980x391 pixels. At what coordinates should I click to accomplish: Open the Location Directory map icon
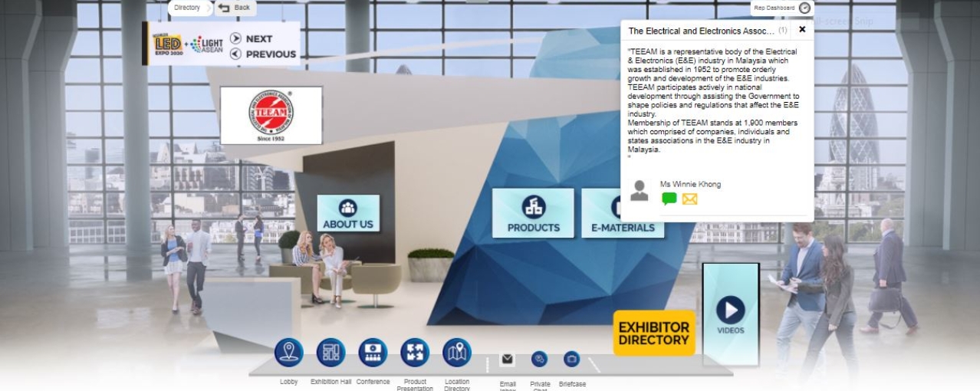(x=457, y=353)
